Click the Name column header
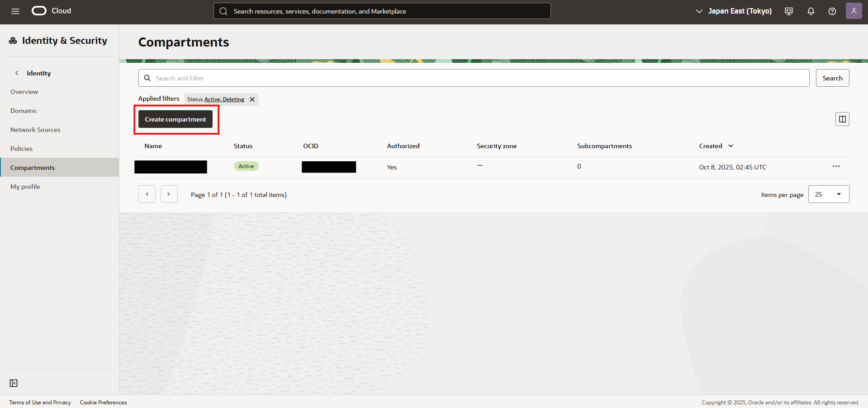 tap(153, 146)
